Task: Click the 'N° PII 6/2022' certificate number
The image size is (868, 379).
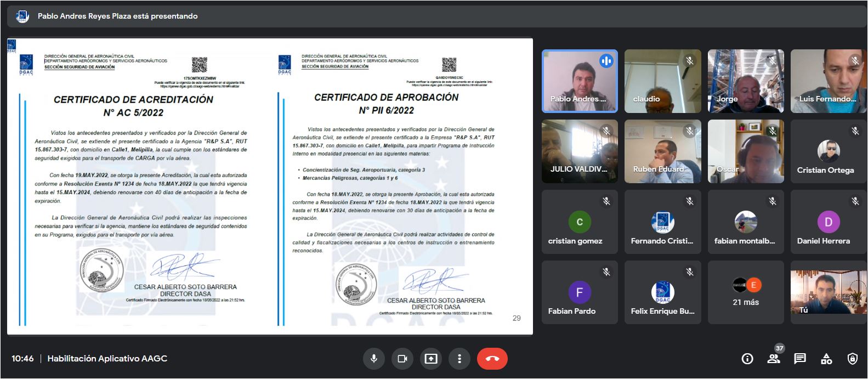Action: coord(387,111)
